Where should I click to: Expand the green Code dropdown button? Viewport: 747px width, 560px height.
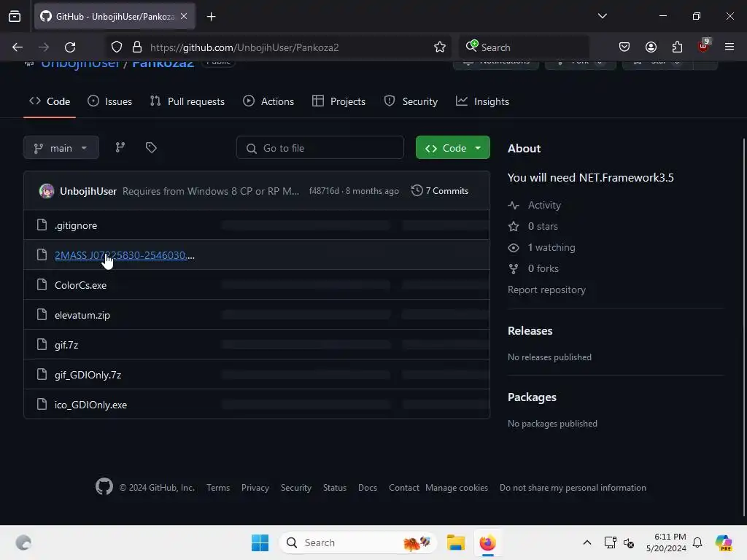pyautogui.click(x=452, y=147)
